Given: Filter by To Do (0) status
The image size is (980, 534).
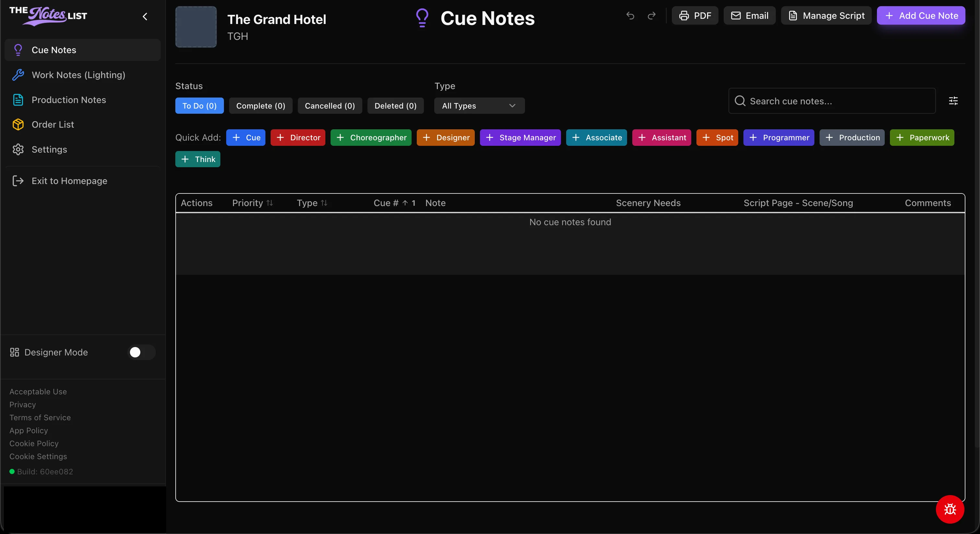Looking at the screenshot, I should [199, 106].
